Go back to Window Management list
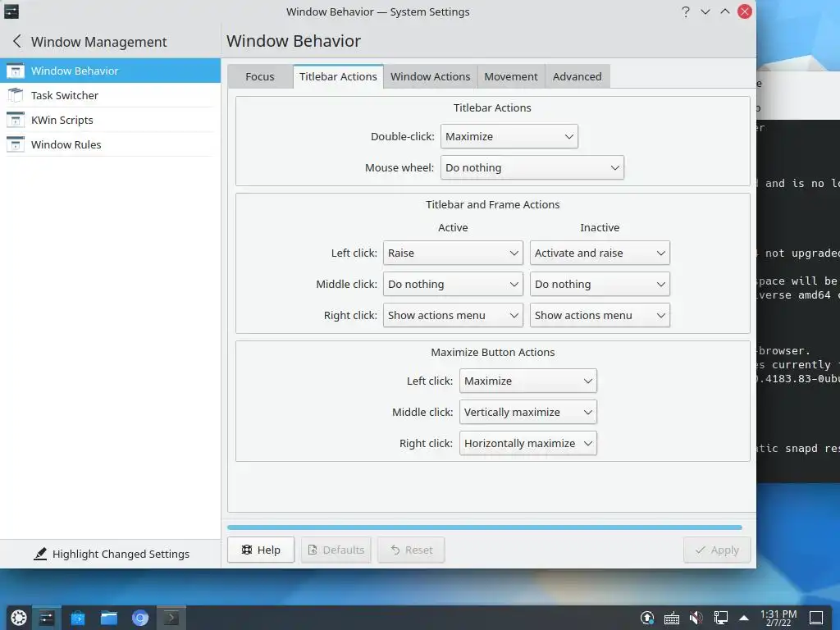This screenshot has width=840, height=630. coord(17,42)
